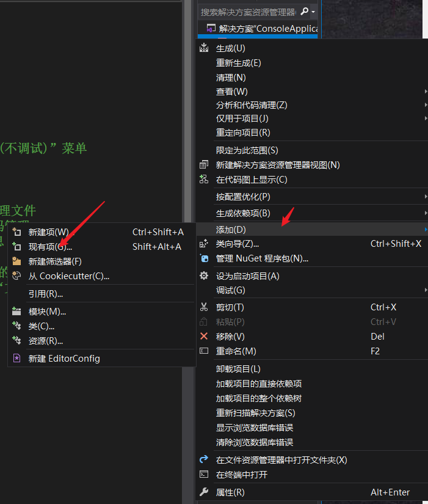Click the search magnifier icon in Solution Explorer
Viewport: 428px width, 504px height.
pos(304,12)
